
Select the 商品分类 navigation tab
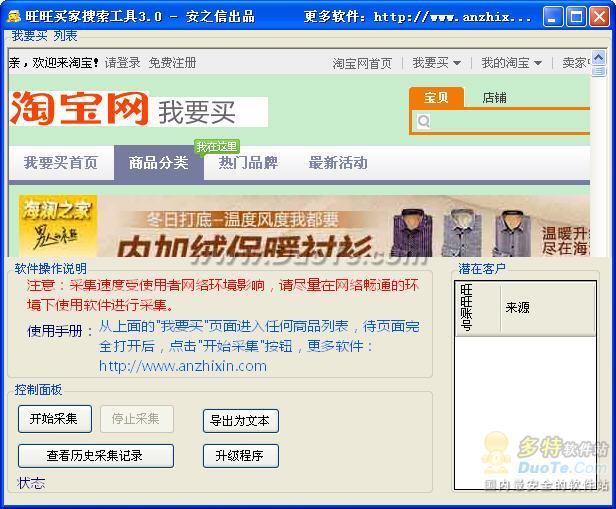(x=159, y=163)
